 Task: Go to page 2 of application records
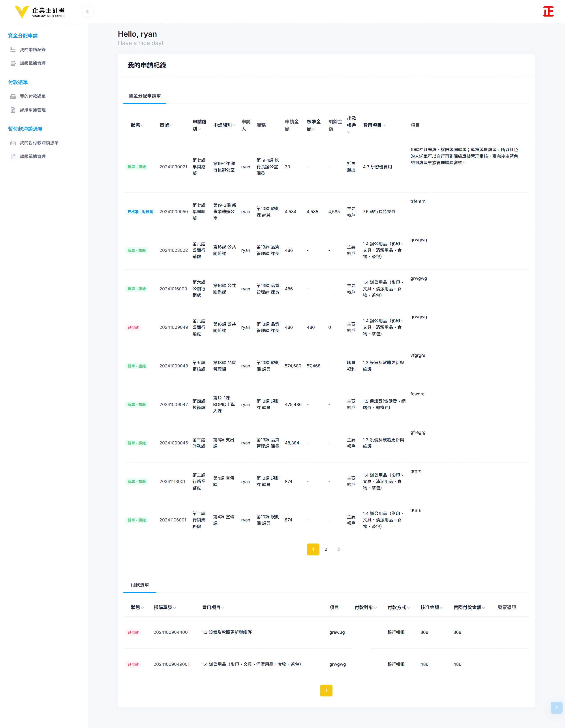click(326, 549)
